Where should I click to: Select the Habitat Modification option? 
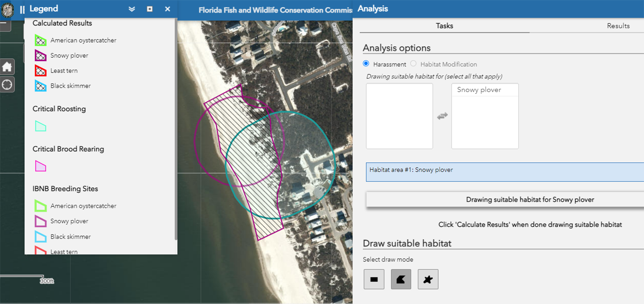pos(413,63)
